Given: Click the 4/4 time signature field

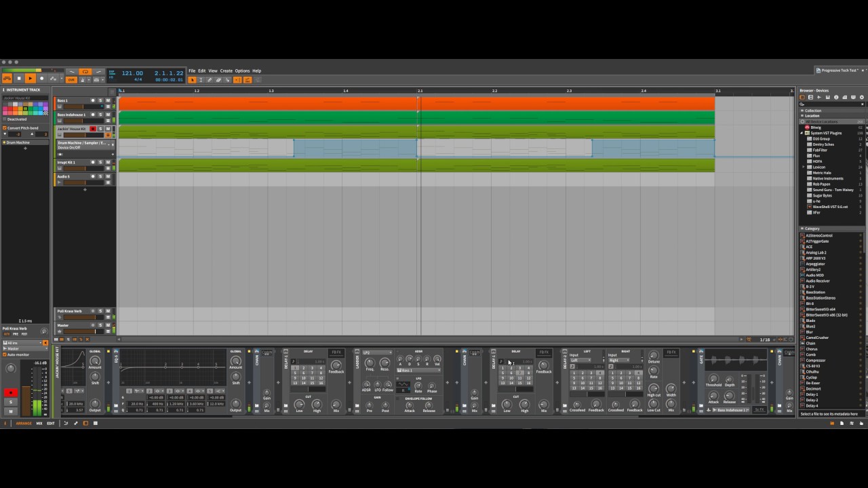Looking at the screenshot, I should click(138, 79).
